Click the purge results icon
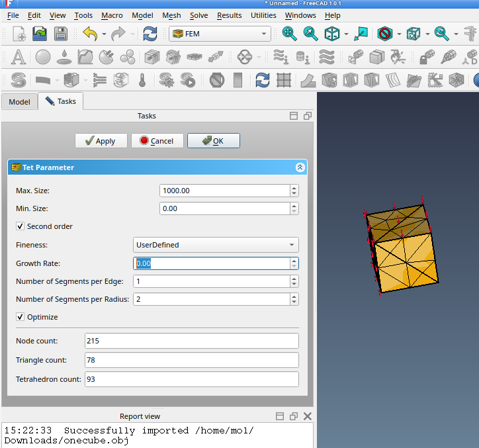Viewport: 479px width, 448px height. click(x=217, y=80)
